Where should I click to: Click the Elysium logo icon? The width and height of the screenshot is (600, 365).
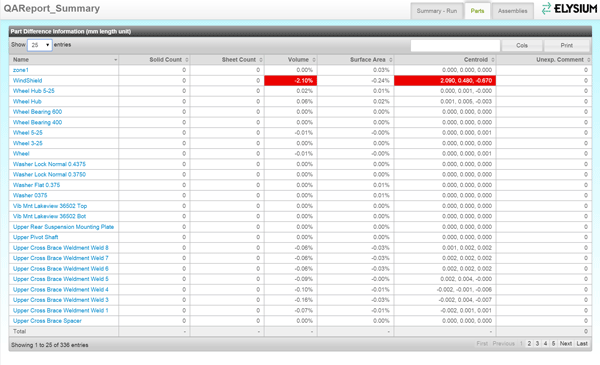pos(546,8)
